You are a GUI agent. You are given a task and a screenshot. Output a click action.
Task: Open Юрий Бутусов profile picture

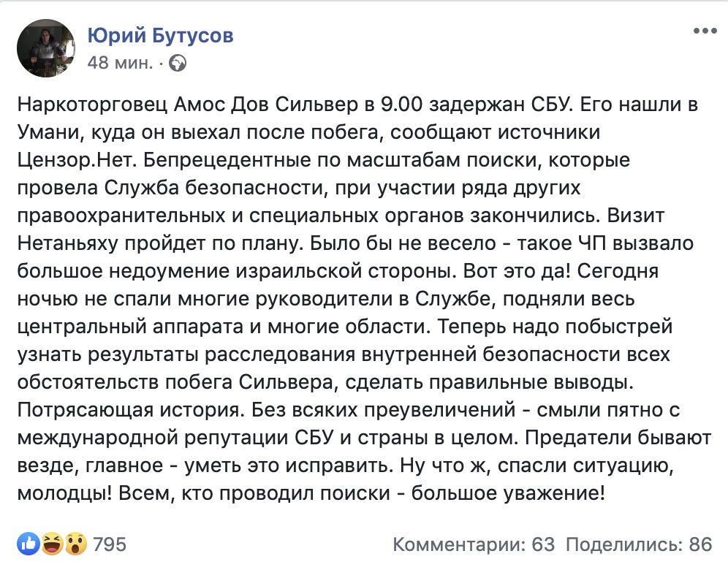(46, 48)
